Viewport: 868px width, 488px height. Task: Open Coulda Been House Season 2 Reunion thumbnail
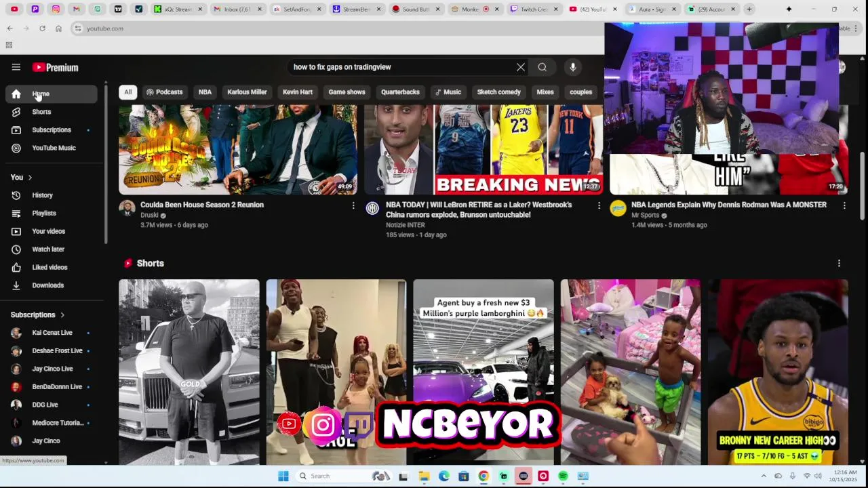point(238,150)
